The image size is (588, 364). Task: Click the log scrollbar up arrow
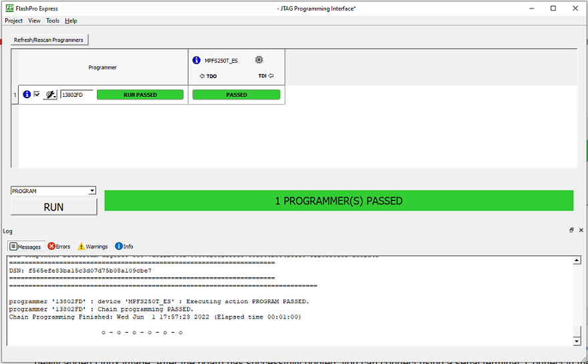tap(577, 260)
